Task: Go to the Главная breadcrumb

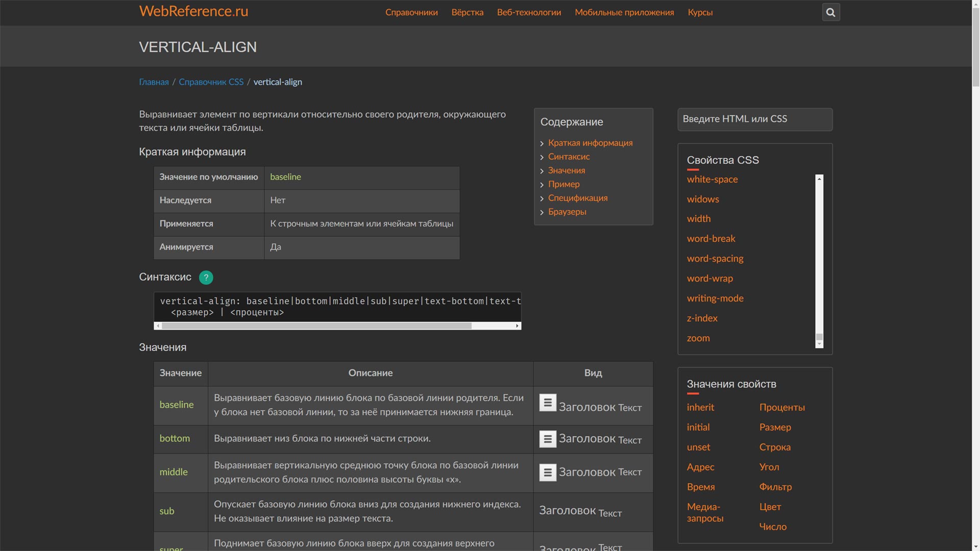Action: tap(154, 82)
